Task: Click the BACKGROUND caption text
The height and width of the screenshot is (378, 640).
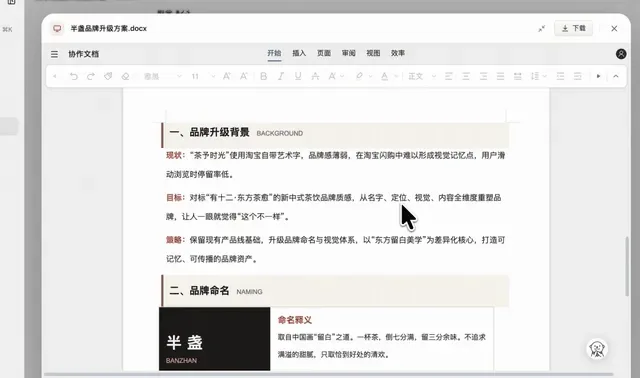Action: (280, 133)
